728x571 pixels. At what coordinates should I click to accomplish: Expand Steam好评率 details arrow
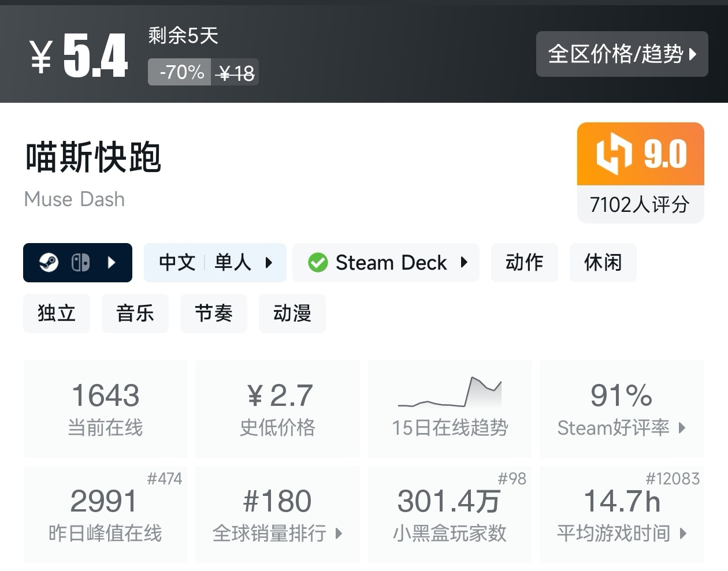pyautogui.click(x=682, y=428)
